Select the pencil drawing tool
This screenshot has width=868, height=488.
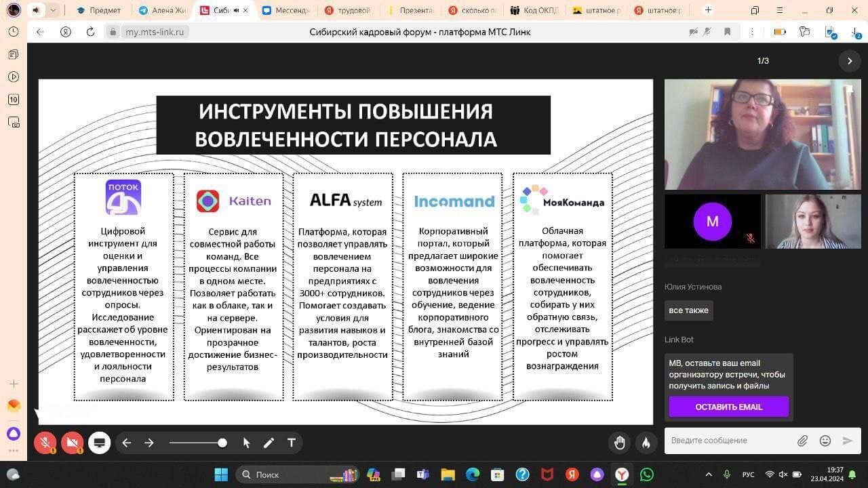[269, 443]
